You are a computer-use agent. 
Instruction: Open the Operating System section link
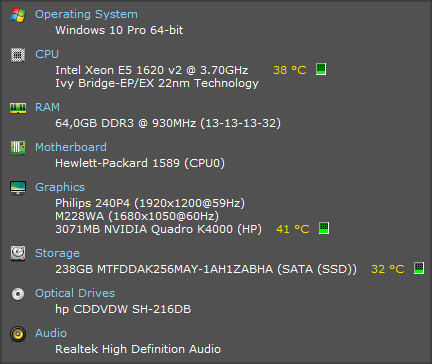[86, 14]
